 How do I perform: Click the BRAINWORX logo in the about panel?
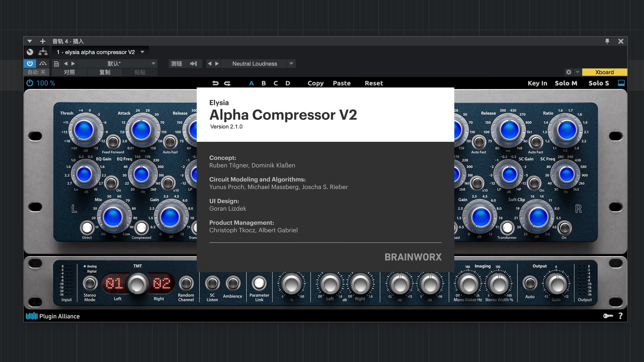coord(413,257)
